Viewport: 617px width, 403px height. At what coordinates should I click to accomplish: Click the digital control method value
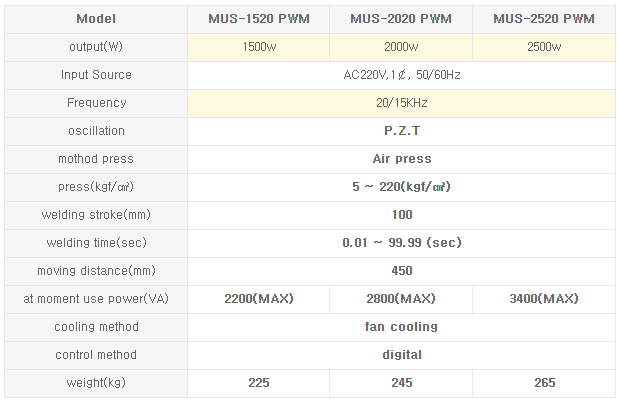401,355
